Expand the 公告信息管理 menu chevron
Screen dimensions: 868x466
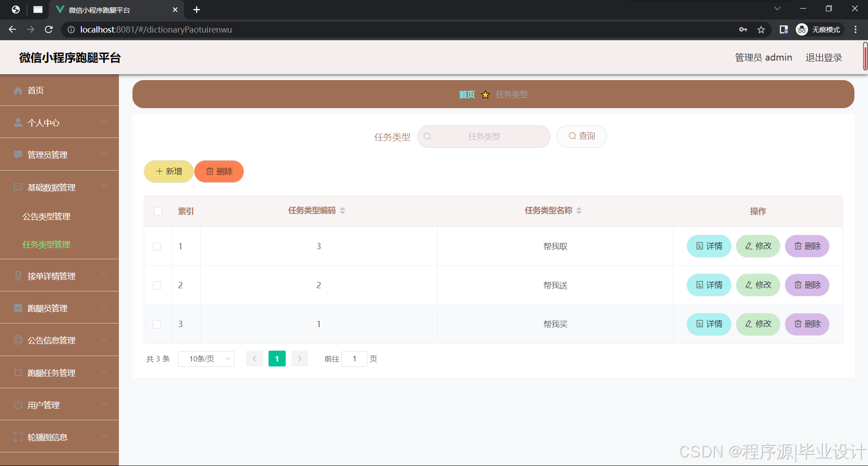pyautogui.click(x=104, y=339)
